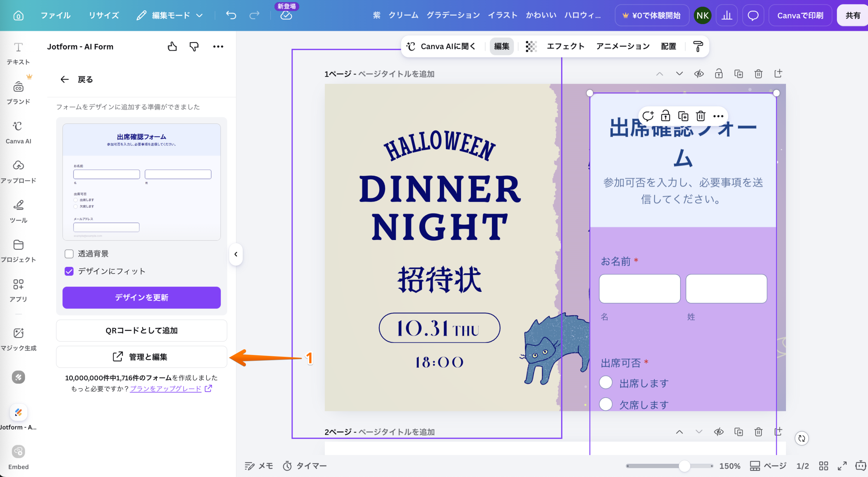
Task: Add comment to selected element
Action: (648, 116)
